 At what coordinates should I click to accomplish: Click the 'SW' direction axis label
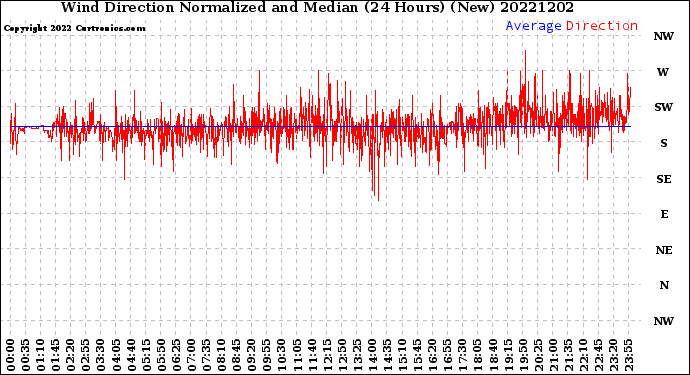pyautogui.click(x=664, y=107)
